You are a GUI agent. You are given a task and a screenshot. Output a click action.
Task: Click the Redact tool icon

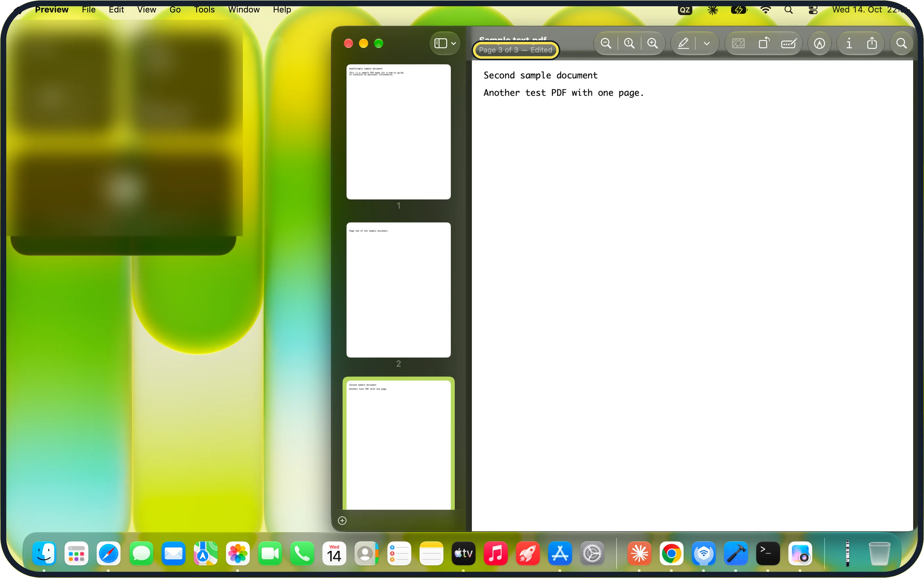point(738,43)
